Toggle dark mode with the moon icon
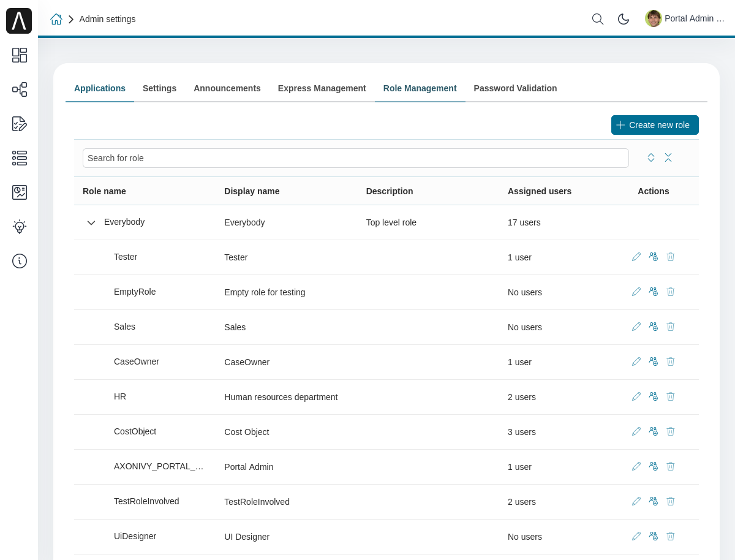The height and width of the screenshot is (560, 735). [x=624, y=19]
